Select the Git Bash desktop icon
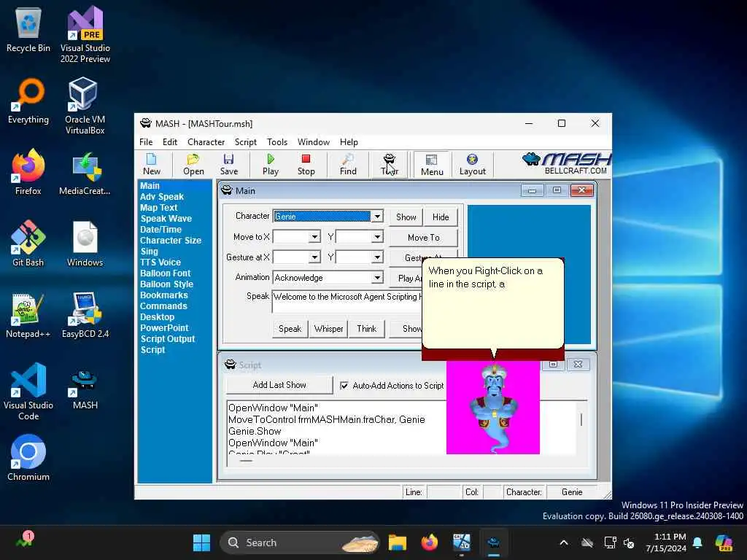This screenshot has width=747, height=560. point(28,244)
